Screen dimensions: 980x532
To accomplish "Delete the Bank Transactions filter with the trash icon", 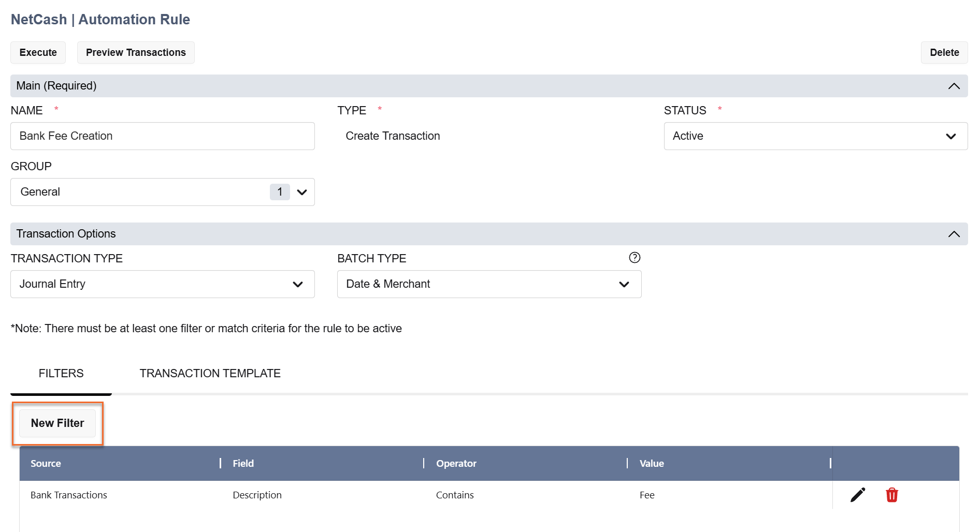I will point(891,495).
